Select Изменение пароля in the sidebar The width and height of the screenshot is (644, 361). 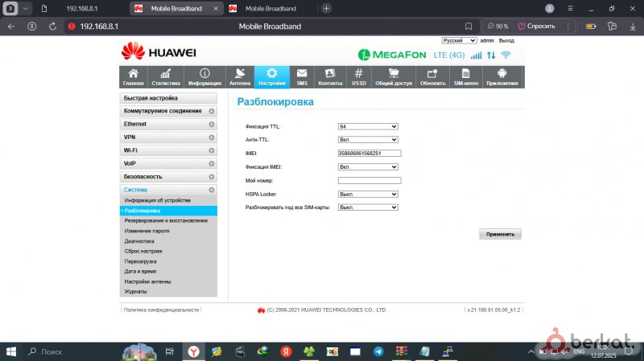(147, 231)
